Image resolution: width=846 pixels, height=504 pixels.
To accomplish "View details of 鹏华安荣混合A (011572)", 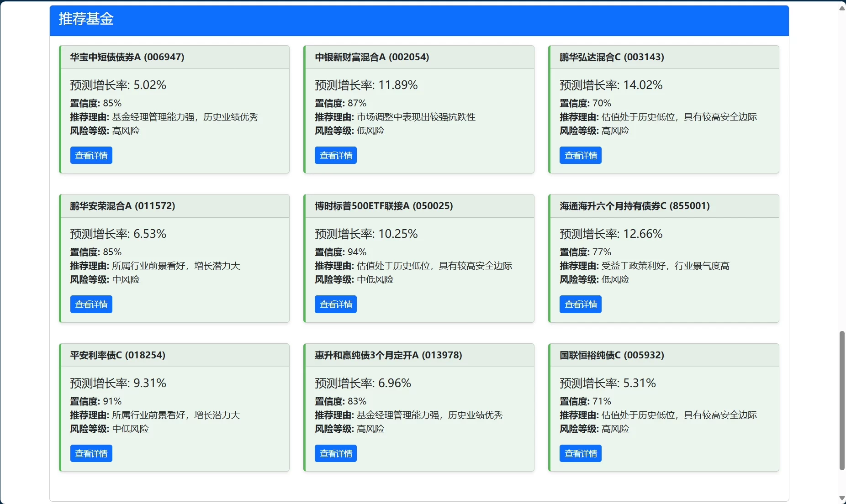I will click(x=91, y=304).
